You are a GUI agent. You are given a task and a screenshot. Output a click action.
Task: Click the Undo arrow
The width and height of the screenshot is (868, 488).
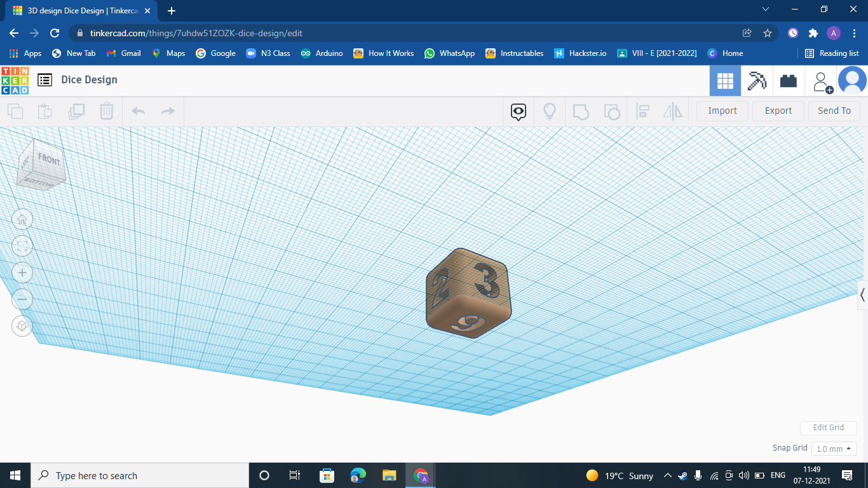click(x=138, y=111)
